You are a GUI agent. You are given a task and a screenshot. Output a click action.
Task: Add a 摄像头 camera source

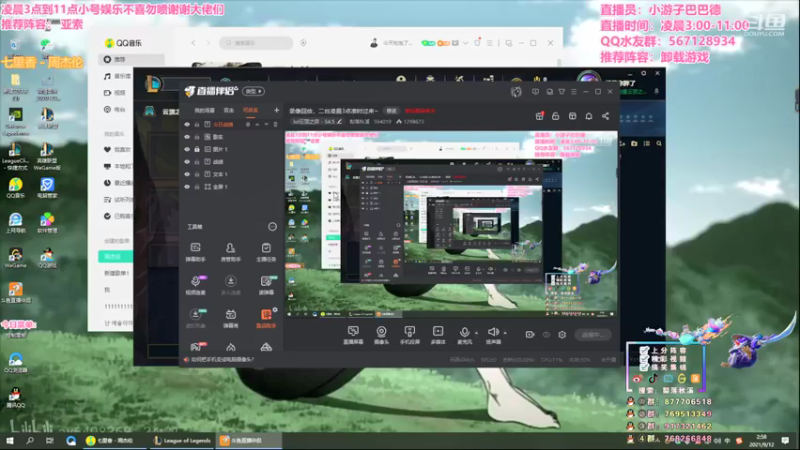(381, 335)
